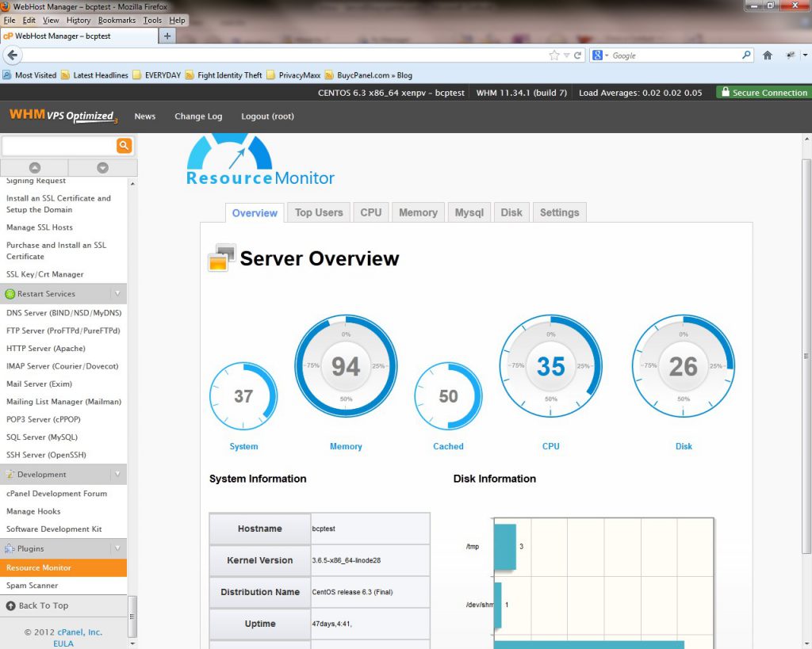This screenshot has width=812, height=649.
Task: Click the sidebar expand-all down arrow icon
Action: 102,168
